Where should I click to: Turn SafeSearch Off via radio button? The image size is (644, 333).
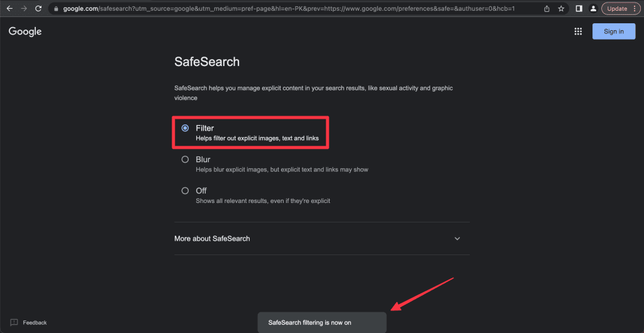[x=186, y=191]
